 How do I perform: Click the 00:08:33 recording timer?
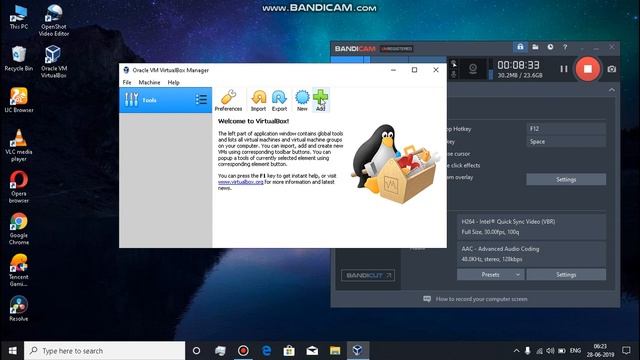coord(518,65)
